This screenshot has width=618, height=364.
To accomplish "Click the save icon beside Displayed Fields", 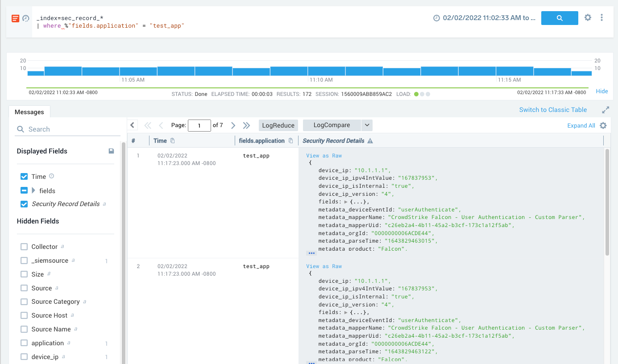I will pos(111,151).
